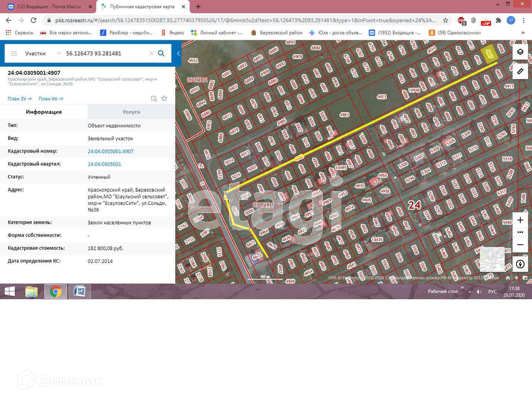Open the 'Рамблер - медийн...' bookmark
Image resolution: width=532 pixels, height=402 pixels.
pyautogui.click(x=126, y=33)
